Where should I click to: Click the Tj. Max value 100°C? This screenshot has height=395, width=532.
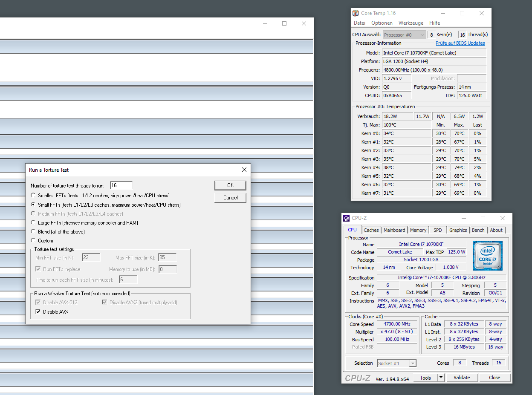[x=407, y=125]
